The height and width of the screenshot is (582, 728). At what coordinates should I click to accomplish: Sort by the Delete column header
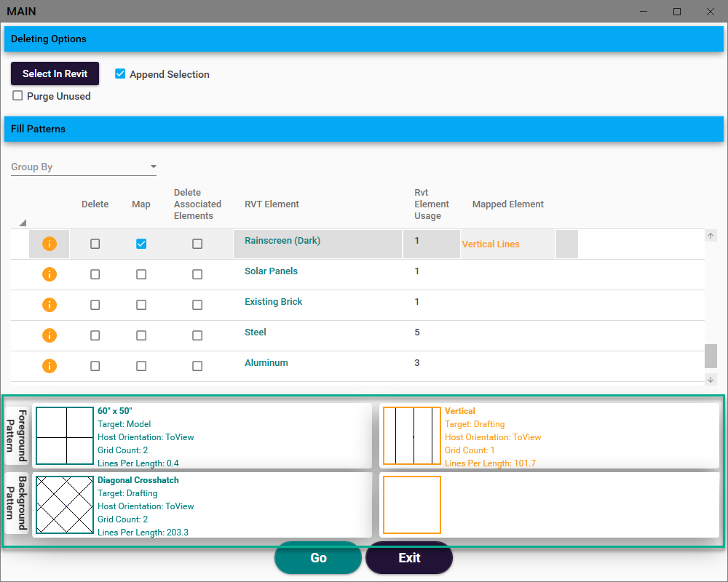pyautogui.click(x=95, y=204)
